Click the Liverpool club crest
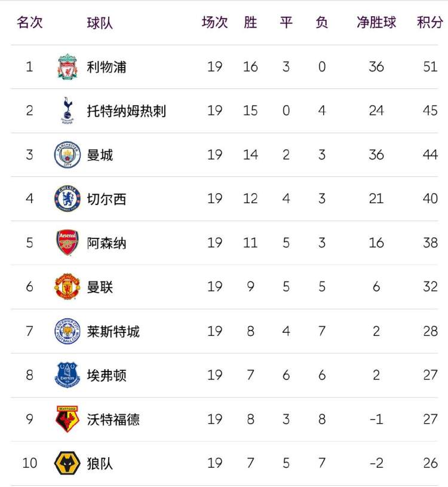This screenshot has height=487, width=448. click(x=67, y=67)
